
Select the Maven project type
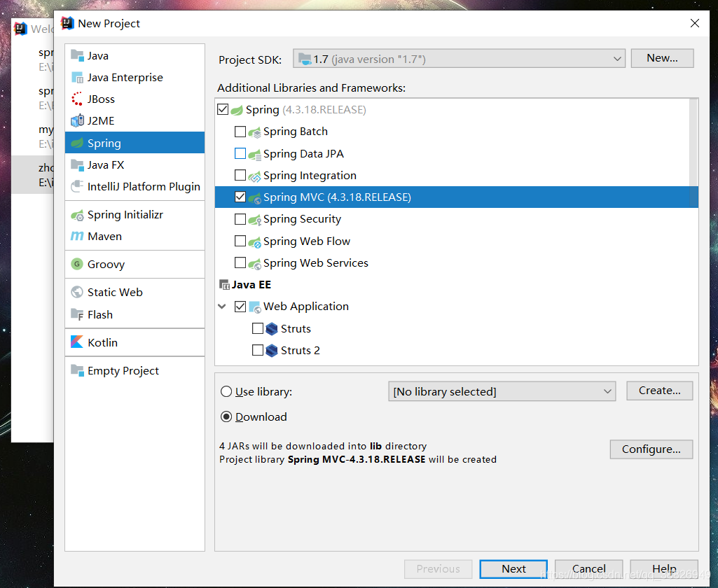click(x=134, y=236)
